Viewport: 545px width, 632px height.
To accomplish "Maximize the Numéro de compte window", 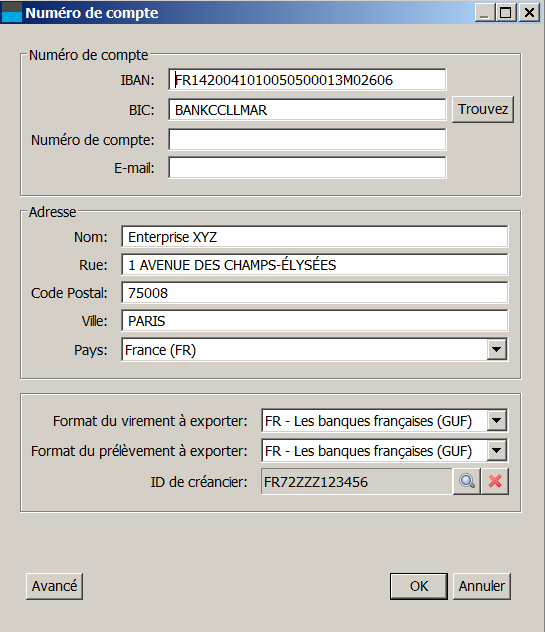I will point(505,12).
